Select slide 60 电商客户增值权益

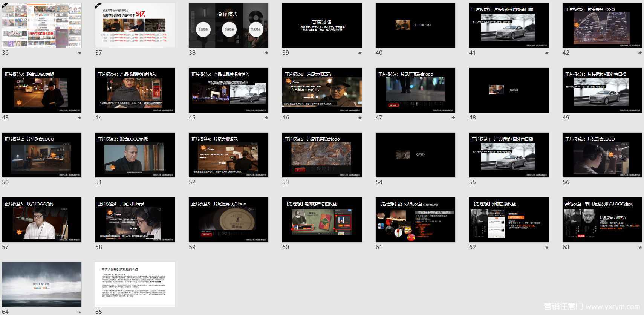click(322, 220)
